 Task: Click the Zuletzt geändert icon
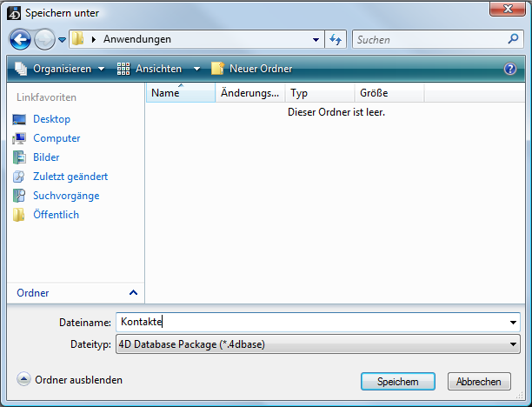(x=18, y=177)
